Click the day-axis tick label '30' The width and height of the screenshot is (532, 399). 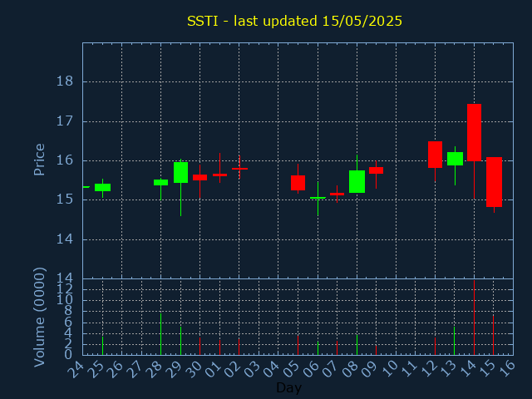[x=194, y=369]
